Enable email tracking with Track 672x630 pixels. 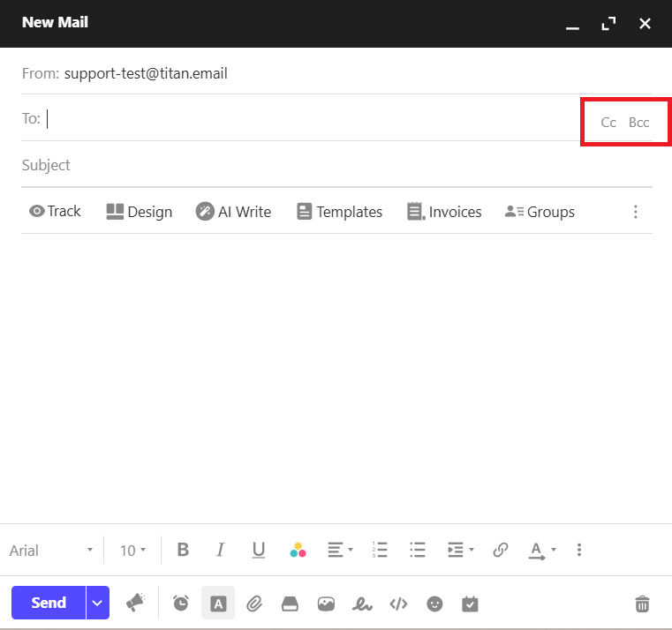click(x=55, y=211)
